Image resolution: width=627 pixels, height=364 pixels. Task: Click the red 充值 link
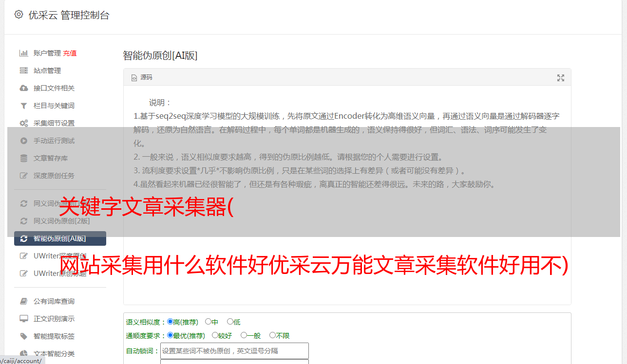coord(70,53)
